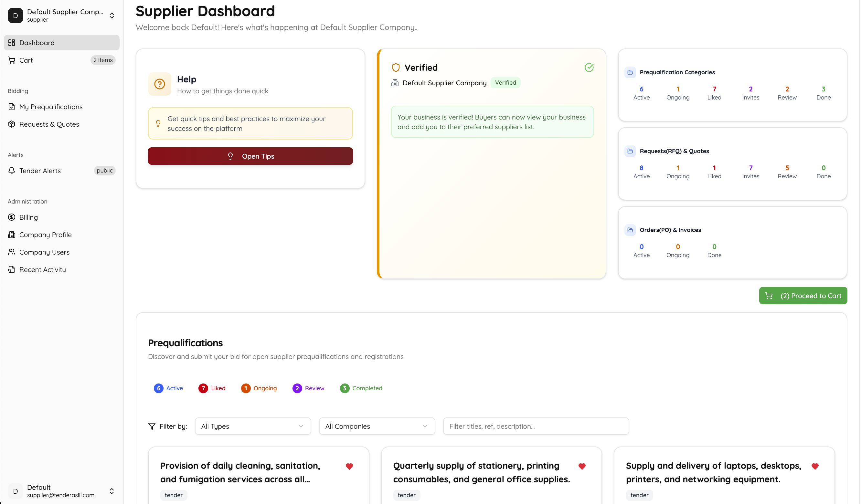Open the daily cleaning services tender card
The image size is (861, 504).
tap(259, 475)
